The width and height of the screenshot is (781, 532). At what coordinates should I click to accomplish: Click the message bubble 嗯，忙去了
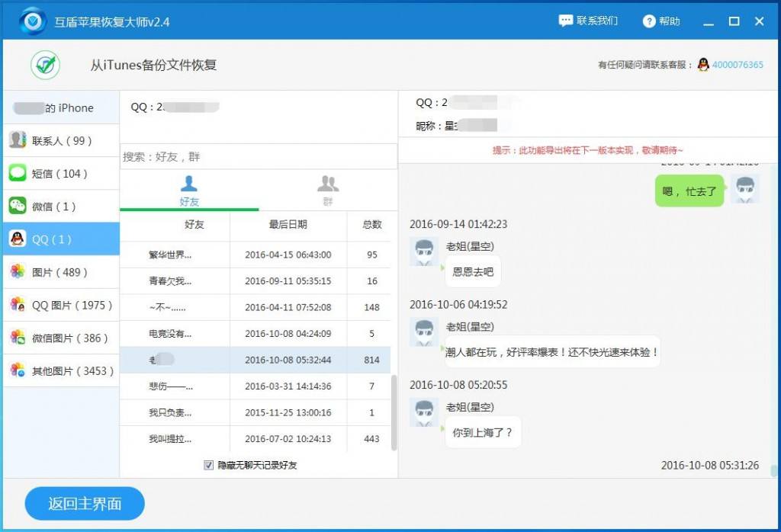tap(689, 191)
